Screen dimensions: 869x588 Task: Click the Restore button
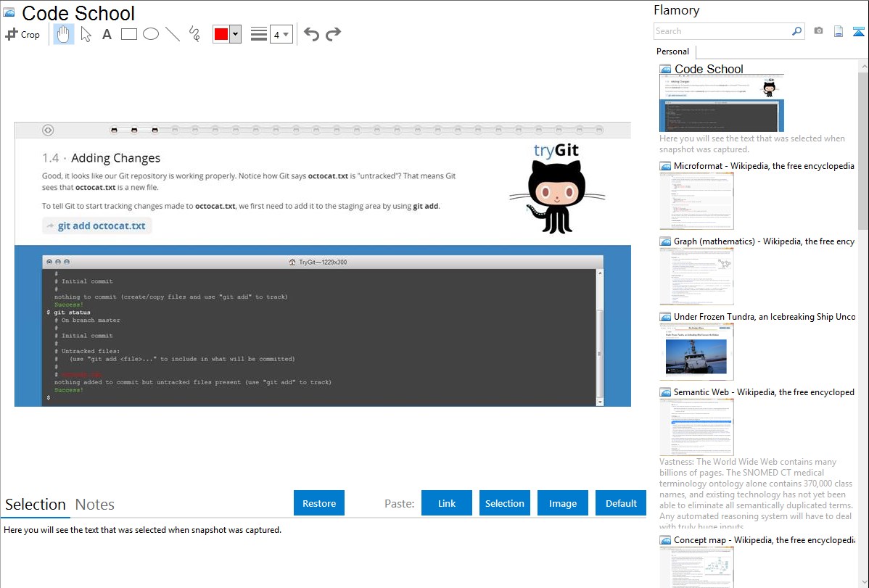pyautogui.click(x=319, y=503)
